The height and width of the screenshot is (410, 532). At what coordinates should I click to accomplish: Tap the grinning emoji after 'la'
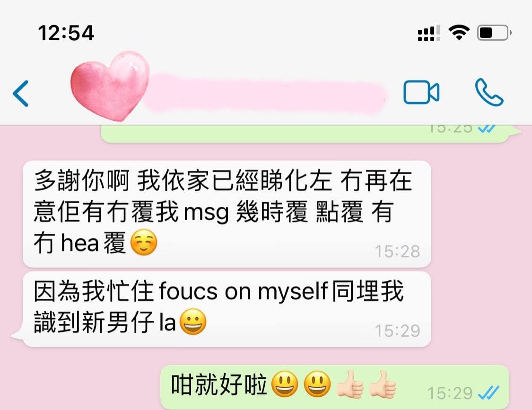193,321
